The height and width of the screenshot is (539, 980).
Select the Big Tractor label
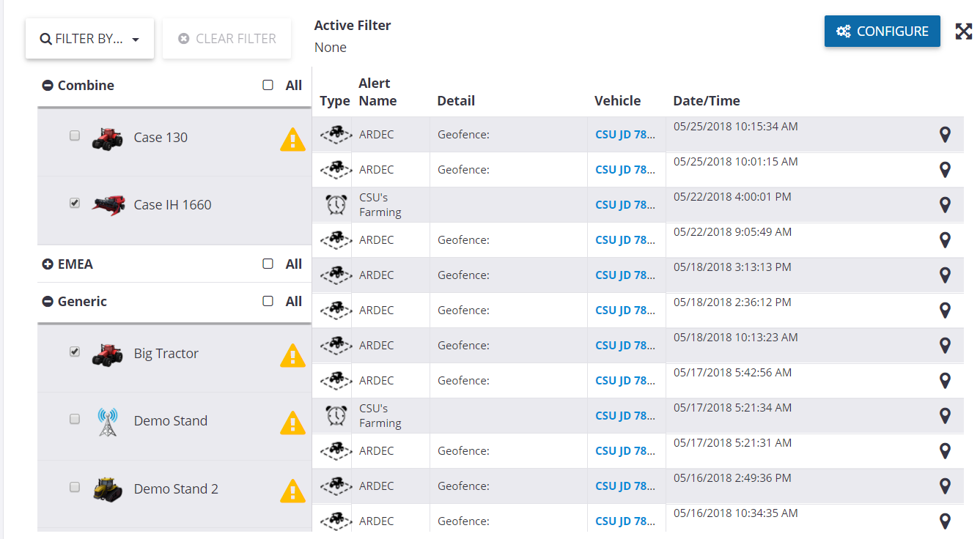pyautogui.click(x=166, y=354)
